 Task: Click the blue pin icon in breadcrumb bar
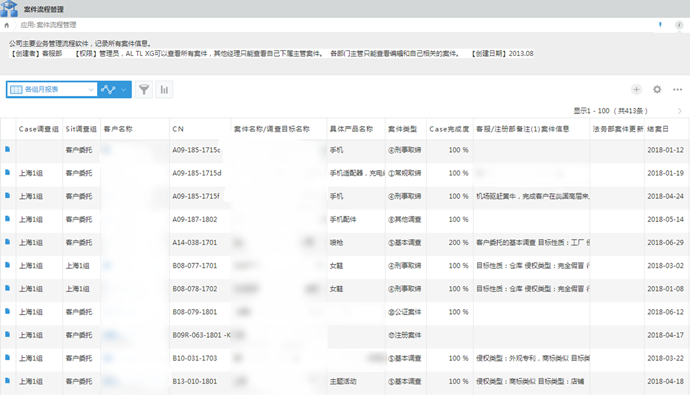pyautogui.click(x=660, y=25)
